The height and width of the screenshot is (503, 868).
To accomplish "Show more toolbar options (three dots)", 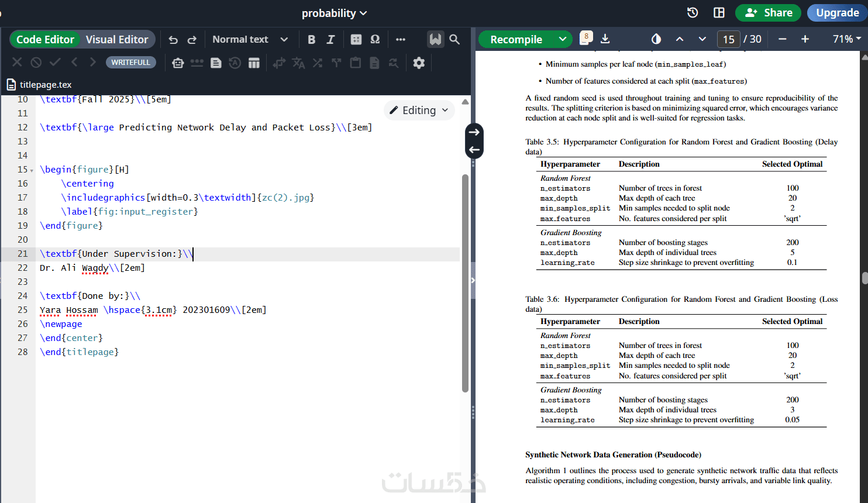I will coord(401,40).
